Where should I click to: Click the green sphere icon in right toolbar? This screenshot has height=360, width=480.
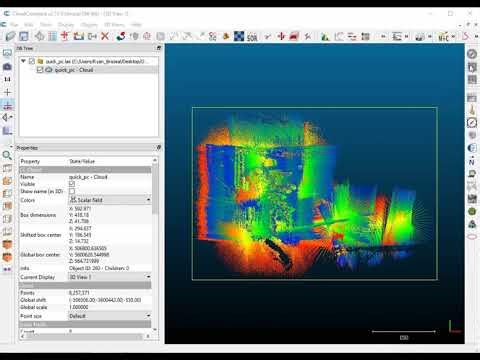(x=472, y=211)
